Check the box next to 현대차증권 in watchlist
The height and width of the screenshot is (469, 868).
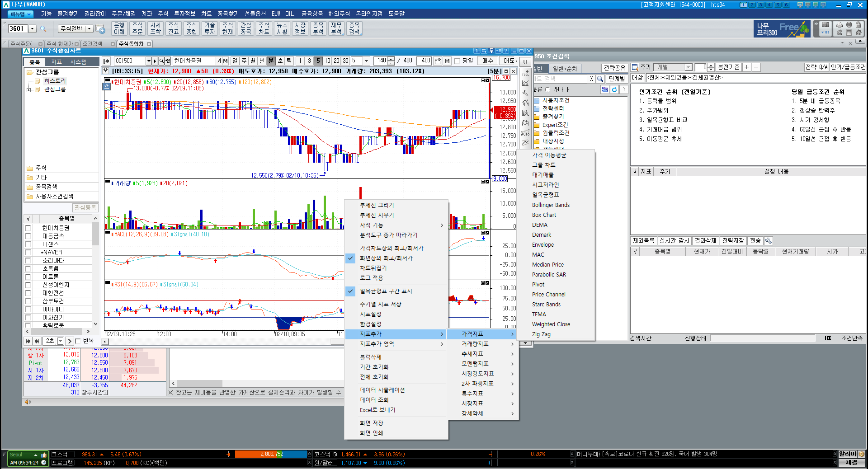[x=28, y=228]
